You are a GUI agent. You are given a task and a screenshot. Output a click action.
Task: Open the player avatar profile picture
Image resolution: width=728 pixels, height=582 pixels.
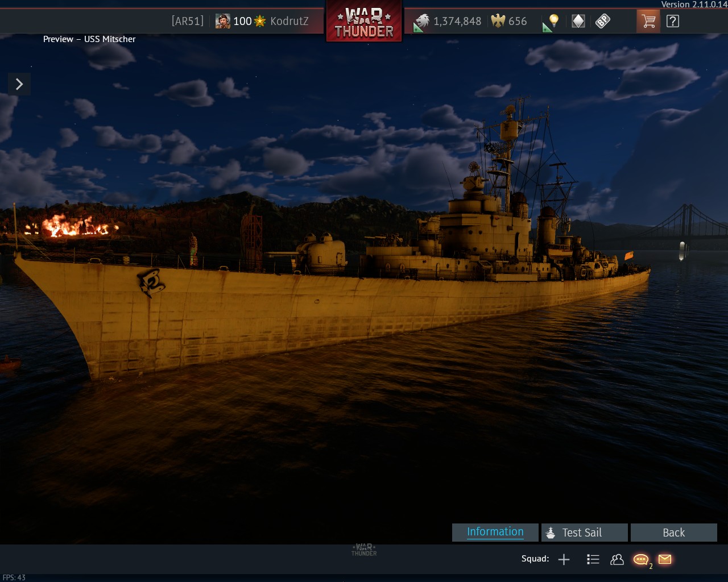point(223,22)
